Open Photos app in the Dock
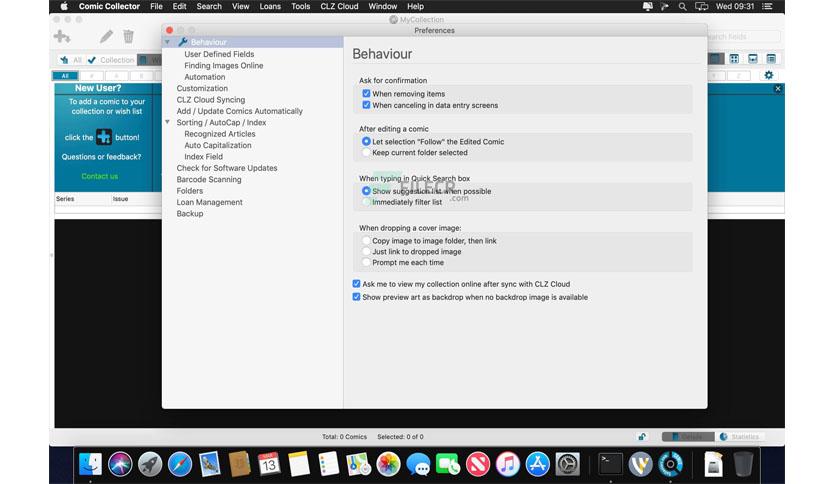Image resolution: width=836 pixels, height=484 pixels. pos(389,464)
